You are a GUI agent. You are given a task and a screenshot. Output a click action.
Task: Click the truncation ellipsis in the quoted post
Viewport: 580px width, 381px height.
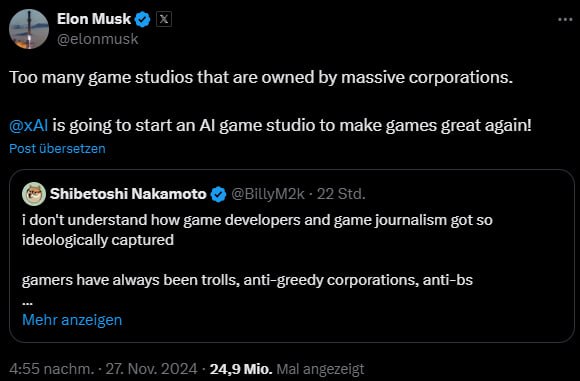pos(27,303)
